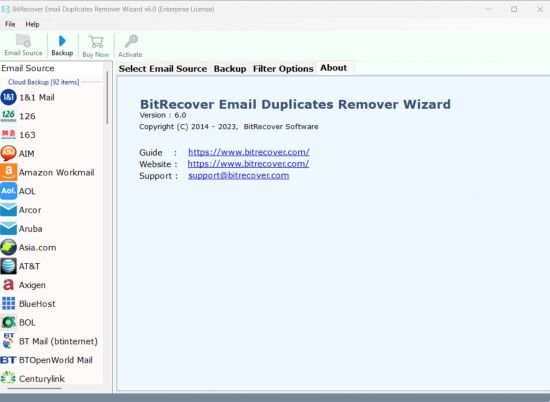Open the Website bitrecover.com link
550x402 pixels.
[x=248, y=164]
